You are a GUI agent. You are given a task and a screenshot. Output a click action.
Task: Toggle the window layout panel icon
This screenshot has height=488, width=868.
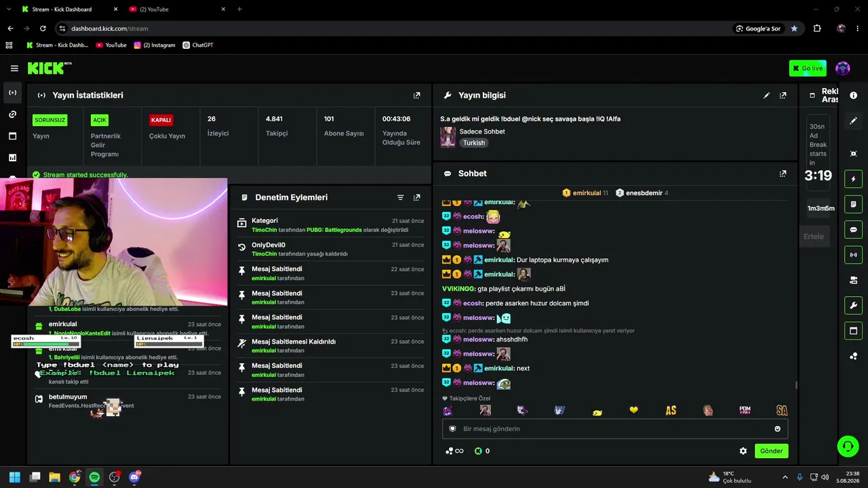[x=853, y=331]
